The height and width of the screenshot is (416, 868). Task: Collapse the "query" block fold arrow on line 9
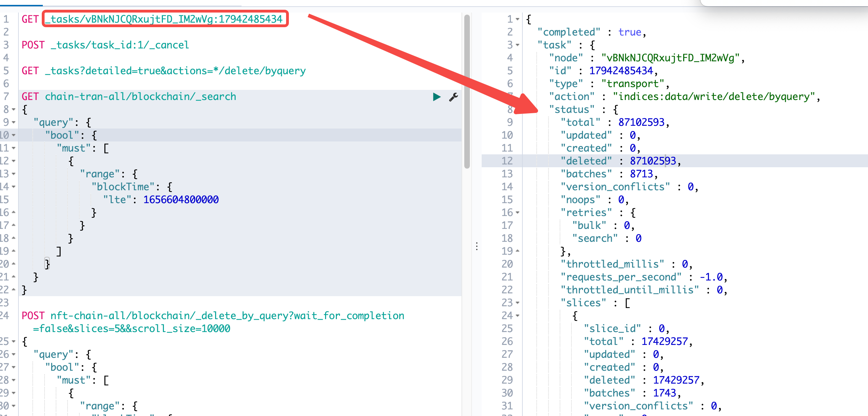(x=14, y=122)
